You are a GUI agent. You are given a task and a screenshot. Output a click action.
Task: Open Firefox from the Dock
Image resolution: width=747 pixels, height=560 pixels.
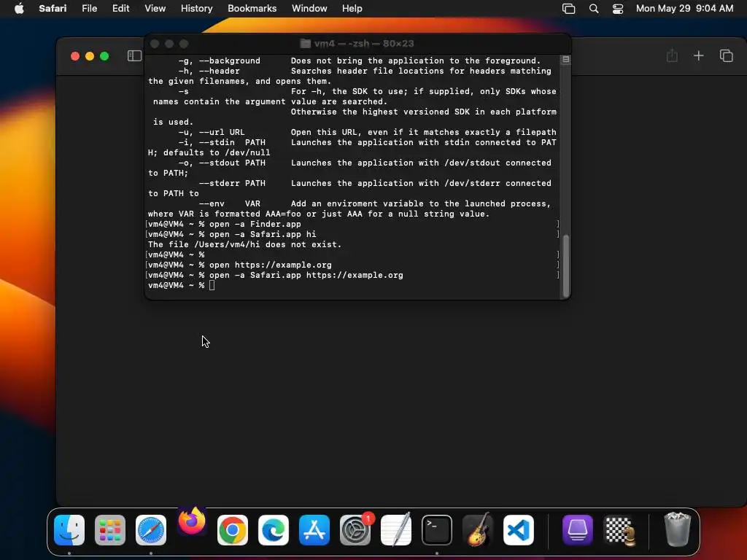pyautogui.click(x=192, y=521)
